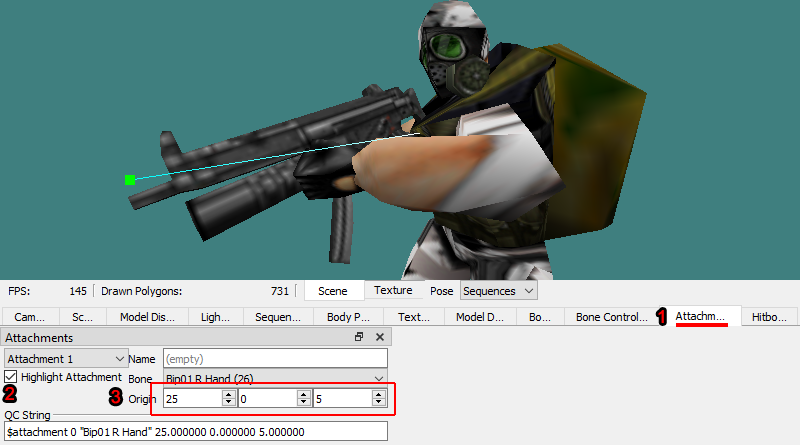
Task: Click the Drawn Polygons count 731
Action: tap(280, 291)
